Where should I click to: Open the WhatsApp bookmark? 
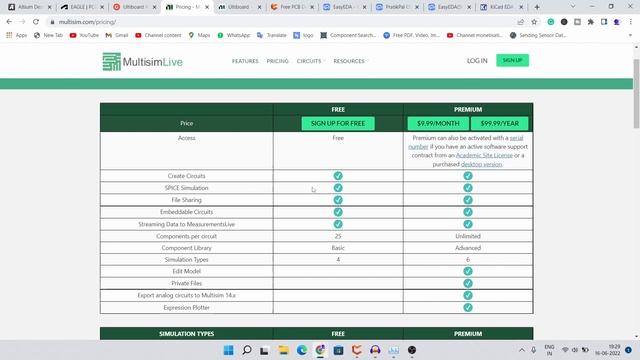point(233,35)
